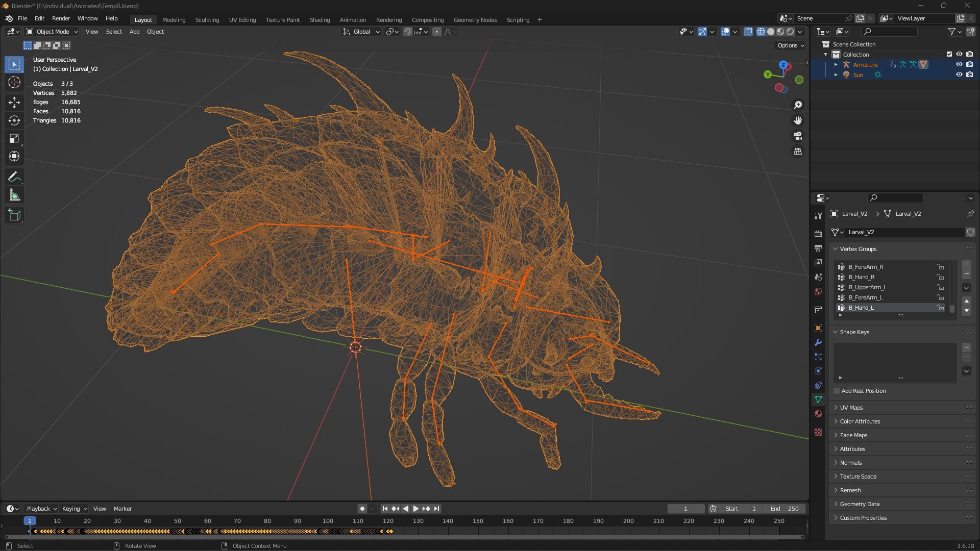The height and width of the screenshot is (551, 980).
Task: Open Modifiers properties tab wrench icon
Action: [818, 342]
